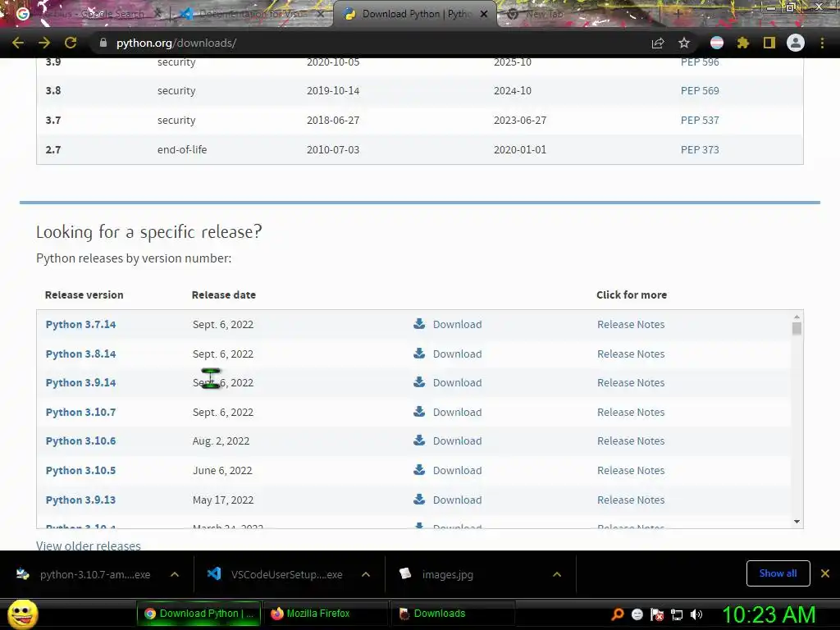Click the release list scrollbar thumb
Screen dimensions: 840x630
[797, 328]
